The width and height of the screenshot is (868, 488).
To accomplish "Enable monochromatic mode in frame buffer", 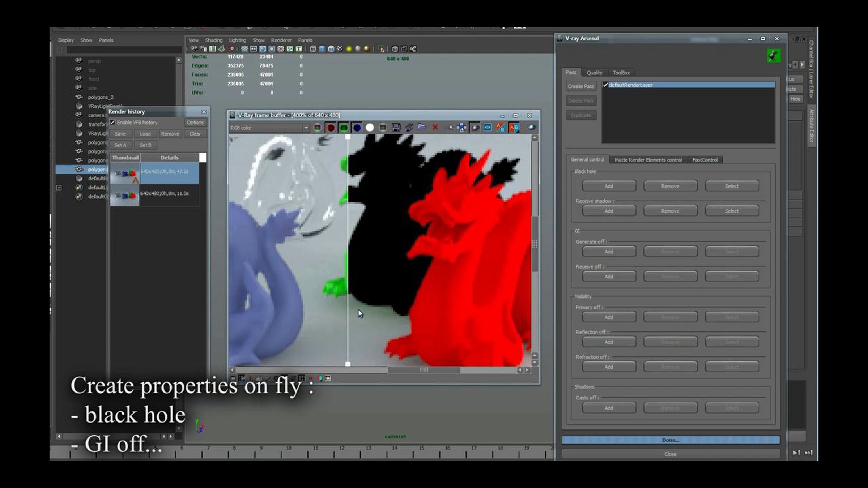I will pos(383,128).
